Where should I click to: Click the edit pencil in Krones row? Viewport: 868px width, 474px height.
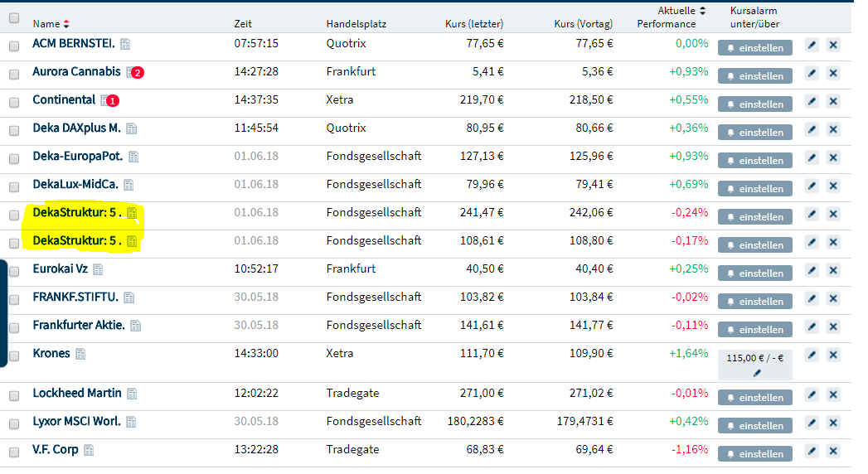click(x=812, y=355)
